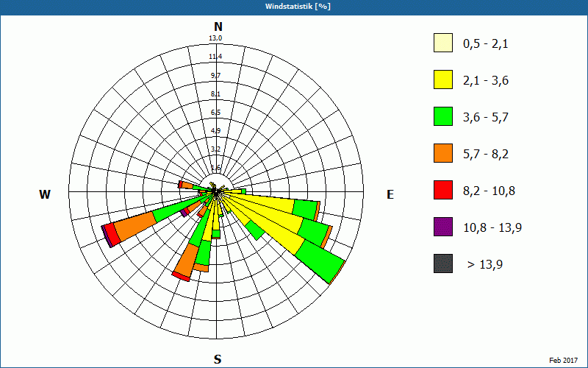Click the 8,1 axis value
This screenshot has height=368, width=588.
tap(215, 94)
